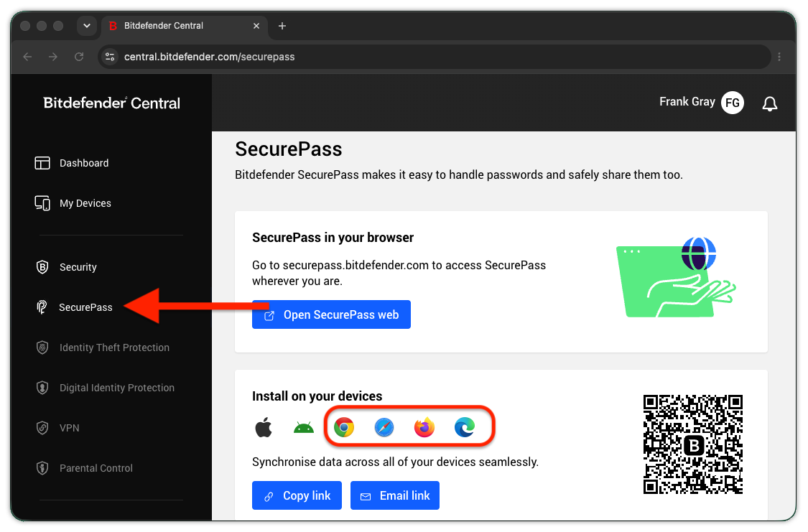Click Open SecurePass web button
Viewport: 808px width, 532px height.
pyautogui.click(x=331, y=314)
